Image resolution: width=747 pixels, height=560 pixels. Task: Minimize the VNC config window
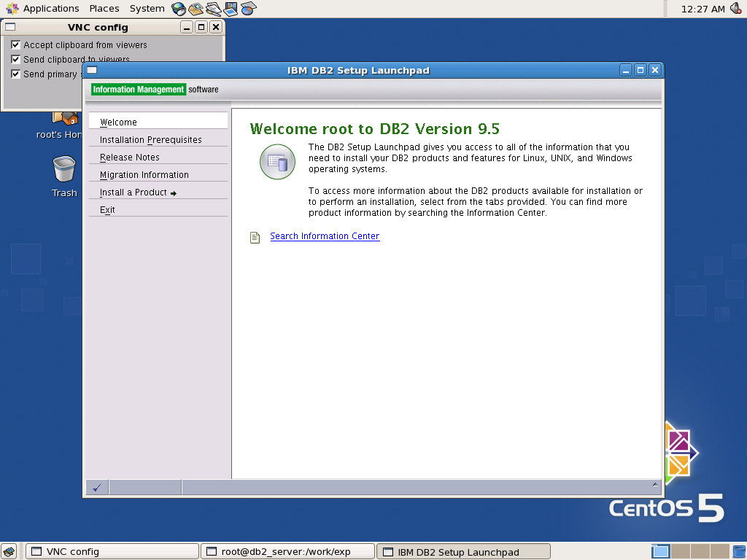coord(187,27)
